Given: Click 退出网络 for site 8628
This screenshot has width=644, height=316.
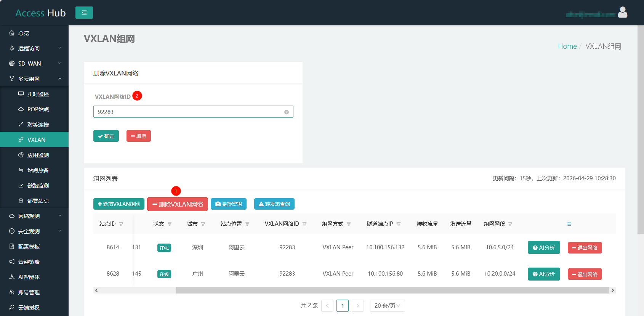Looking at the screenshot, I should [x=585, y=274].
